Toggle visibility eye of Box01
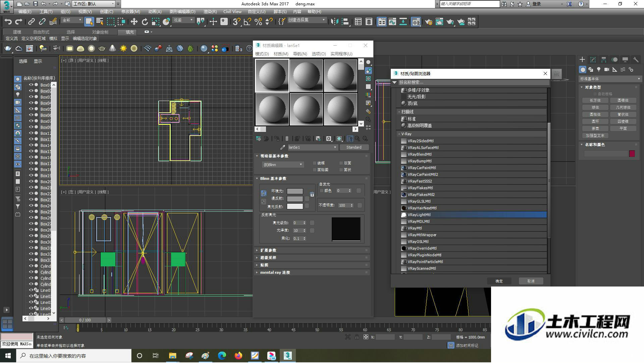The width and height of the screenshot is (644, 363). click(31, 85)
